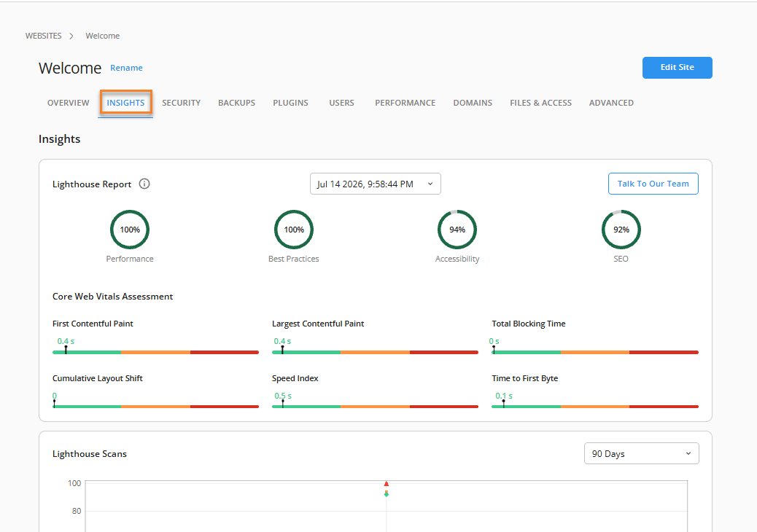Click the Total Blocking Time gauge bar

coord(595,352)
